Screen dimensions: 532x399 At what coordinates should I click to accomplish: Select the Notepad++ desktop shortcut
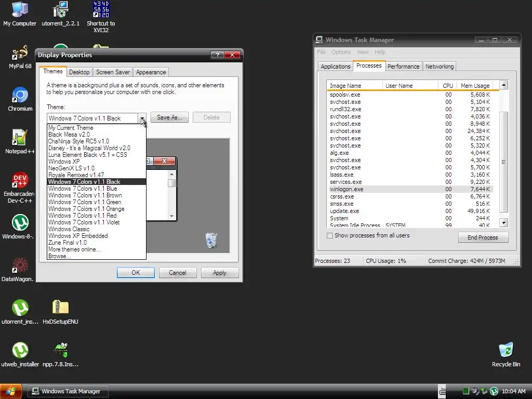20,142
